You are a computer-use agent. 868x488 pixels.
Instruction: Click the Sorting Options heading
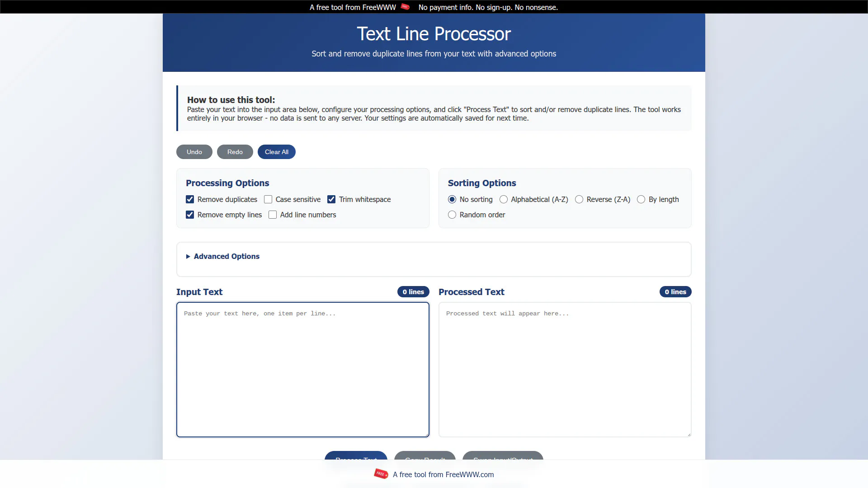point(482,183)
